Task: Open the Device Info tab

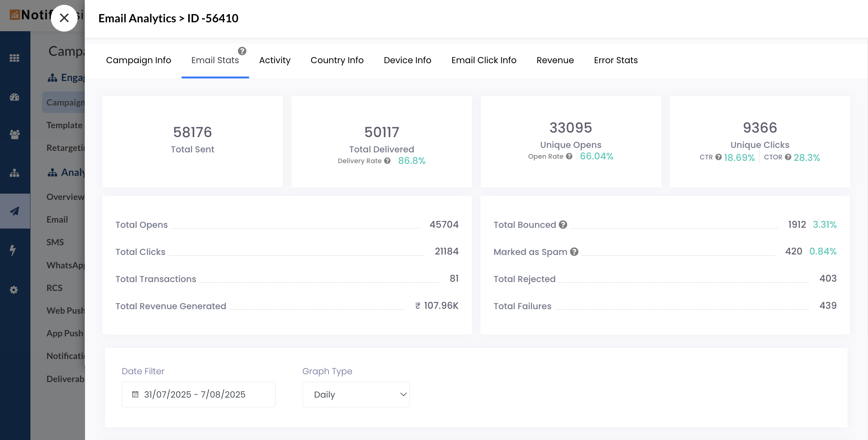Action: [407, 60]
